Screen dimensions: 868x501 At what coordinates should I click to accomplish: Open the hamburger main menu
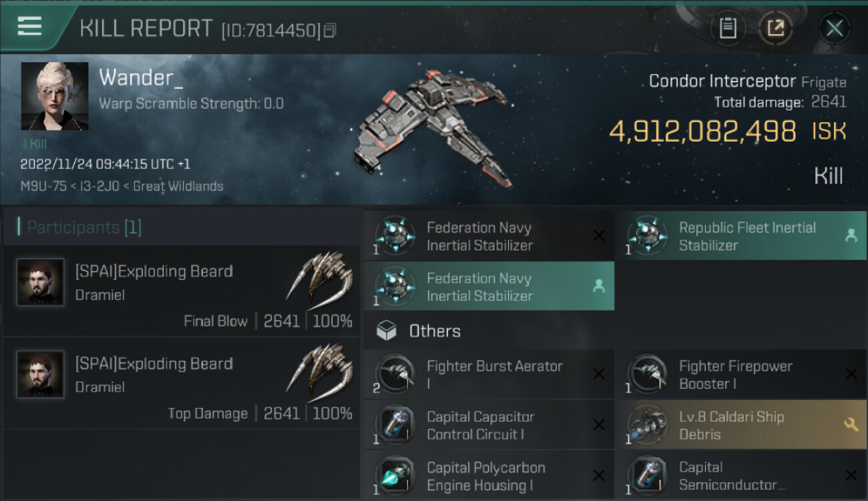click(x=30, y=27)
